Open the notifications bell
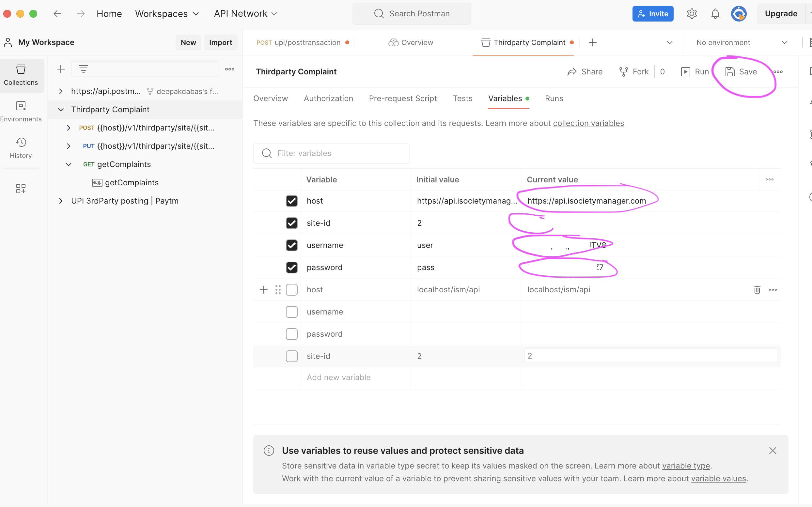The width and height of the screenshot is (812, 507). (715, 14)
